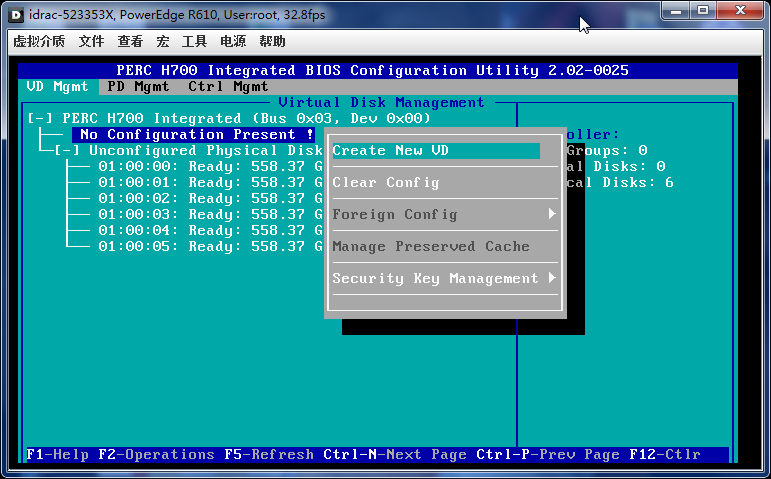Click Ctrl-P-Prev Page footer hint
The image size is (771, 479).
click(x=548, y=454)
